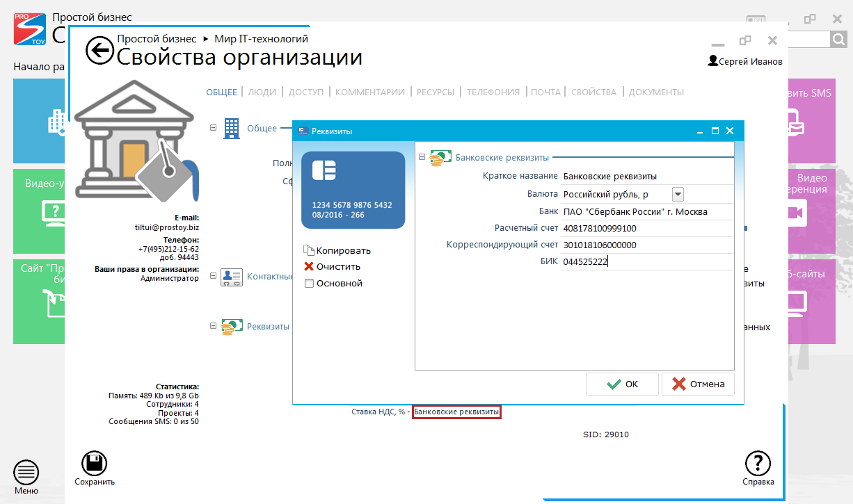Click the Реквизиты dialog title icon
This screenshot has width=853, height=504.
(303, 131)
